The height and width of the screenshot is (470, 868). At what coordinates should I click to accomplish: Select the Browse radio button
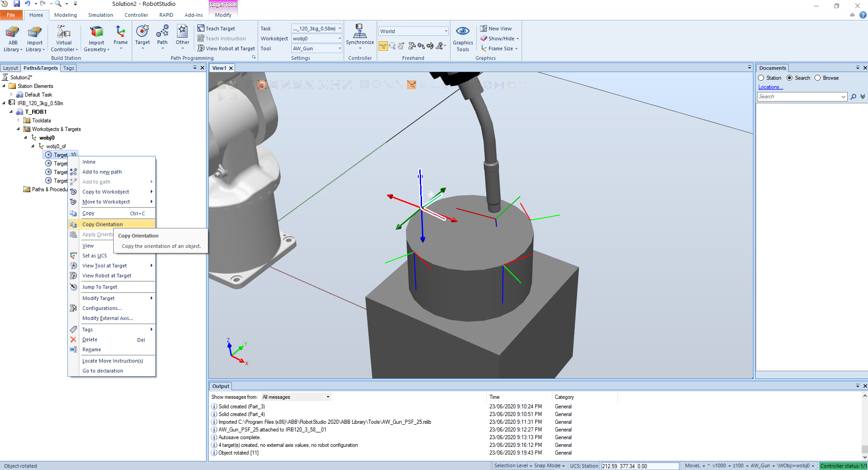818,78
